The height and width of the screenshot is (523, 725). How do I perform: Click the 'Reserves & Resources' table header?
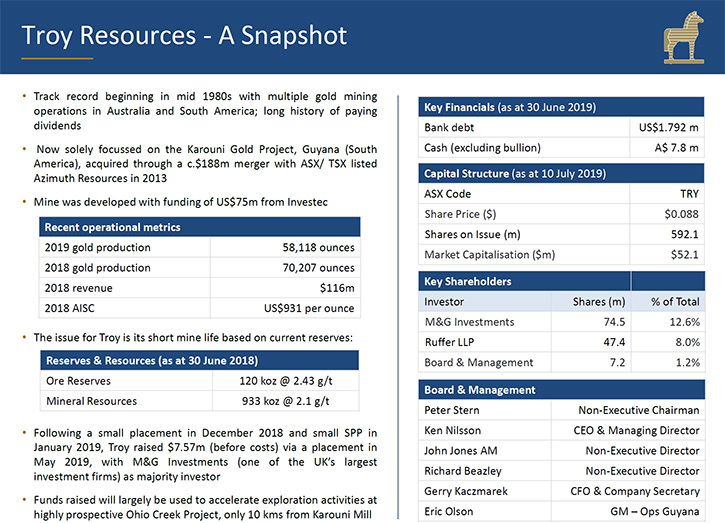click(200, 360)
